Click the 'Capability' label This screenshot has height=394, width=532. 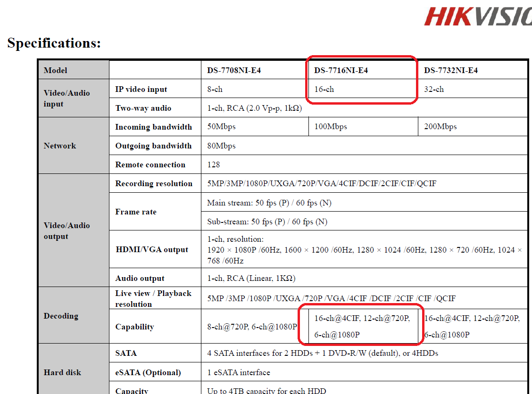134,327
